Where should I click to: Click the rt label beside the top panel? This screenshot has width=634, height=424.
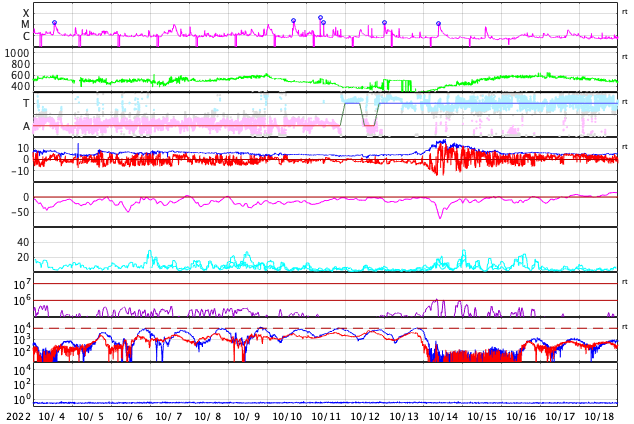pos(625,12)
